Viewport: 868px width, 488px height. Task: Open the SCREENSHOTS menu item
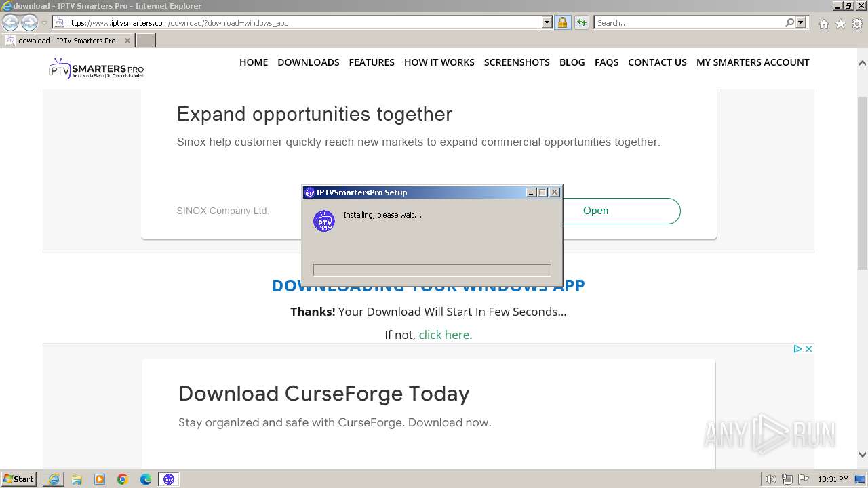click(x=517, y=62)
